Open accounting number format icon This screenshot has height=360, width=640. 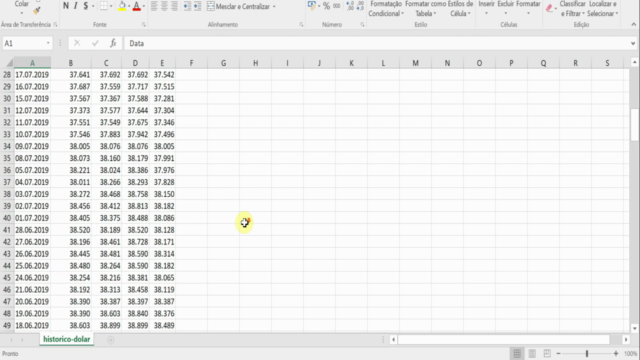[x=311, y=6]
